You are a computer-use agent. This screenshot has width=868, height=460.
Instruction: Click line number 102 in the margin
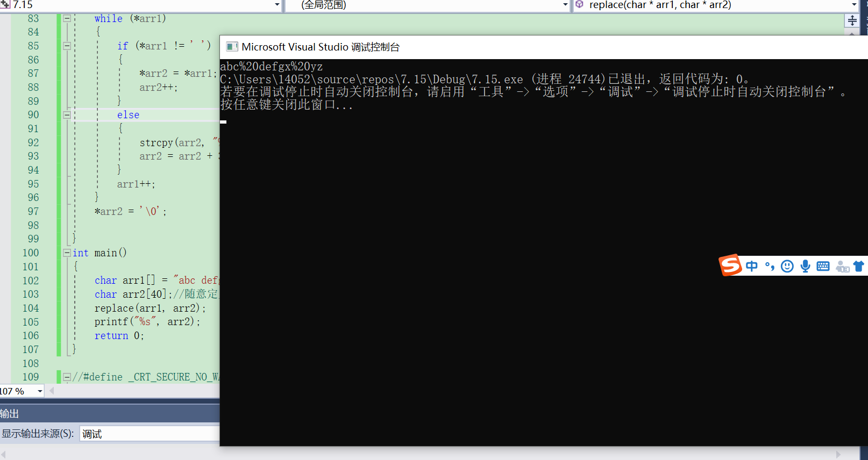[x=31, y=281]
